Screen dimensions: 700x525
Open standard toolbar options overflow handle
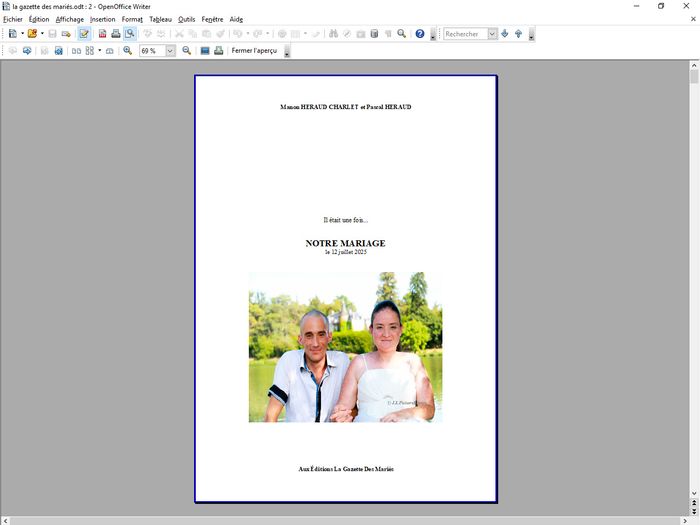tap(433, 34)
